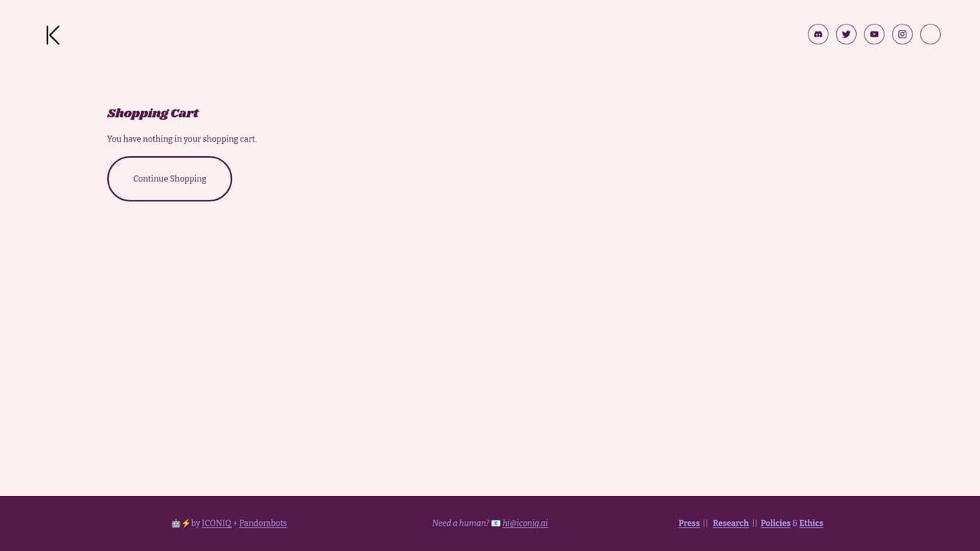The height and width of the screenshot is (551, 980).
Task: Go home via the K logo
Action: [x=53, y=35]
